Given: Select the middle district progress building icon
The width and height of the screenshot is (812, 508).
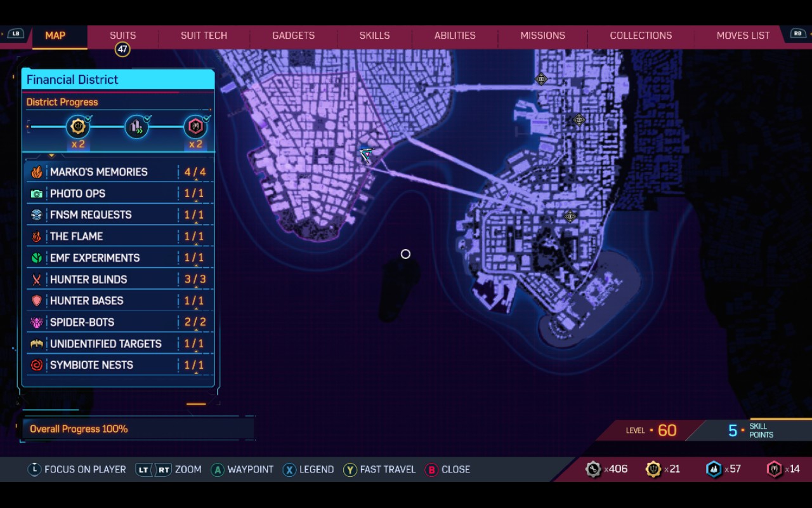Looking at the screenshot, I should 136,127.
